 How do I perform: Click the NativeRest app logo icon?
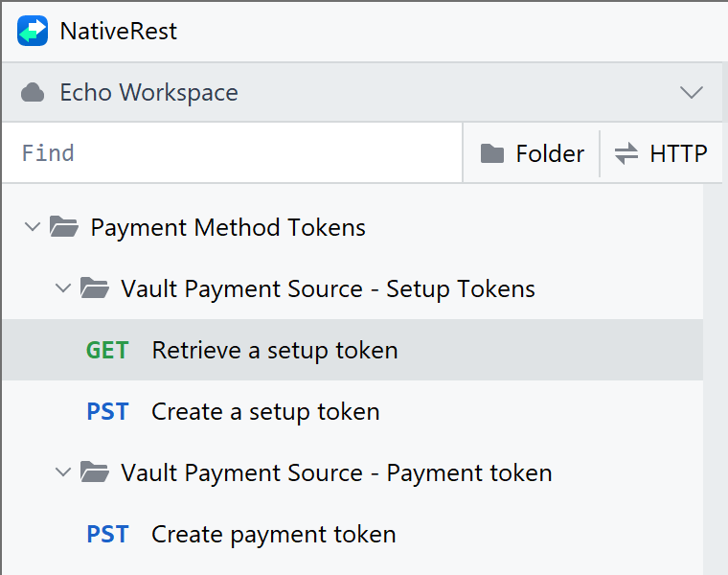tap(33, 31)
